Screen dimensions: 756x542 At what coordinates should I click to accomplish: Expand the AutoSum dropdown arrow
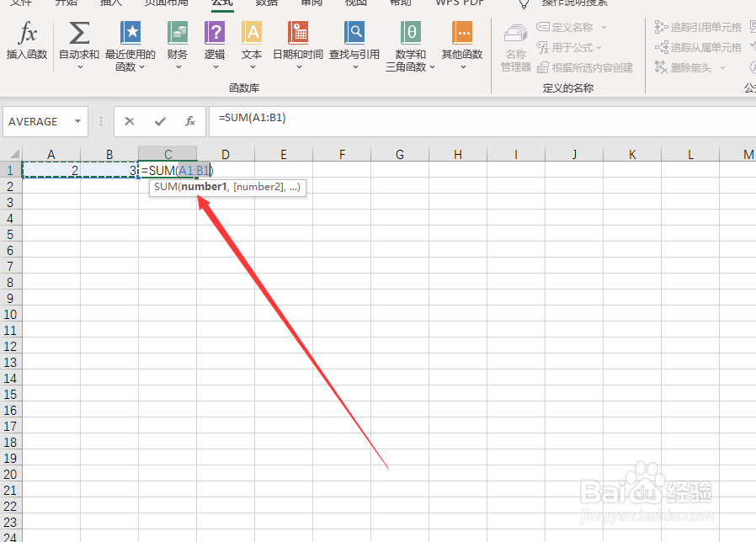click(x=80, y=67)
